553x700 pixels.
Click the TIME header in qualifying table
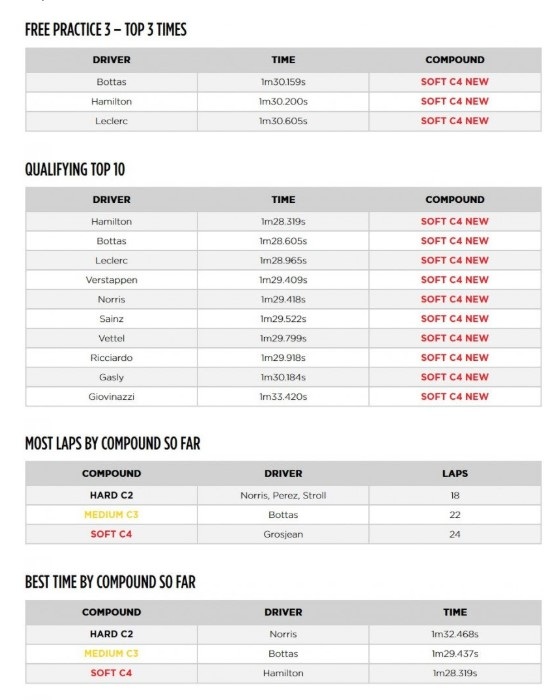(283, 200)
